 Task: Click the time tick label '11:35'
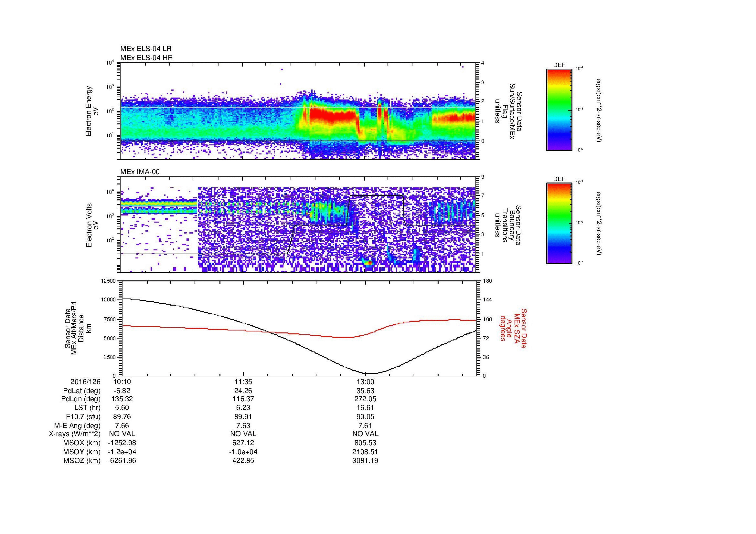pos(243,382)
